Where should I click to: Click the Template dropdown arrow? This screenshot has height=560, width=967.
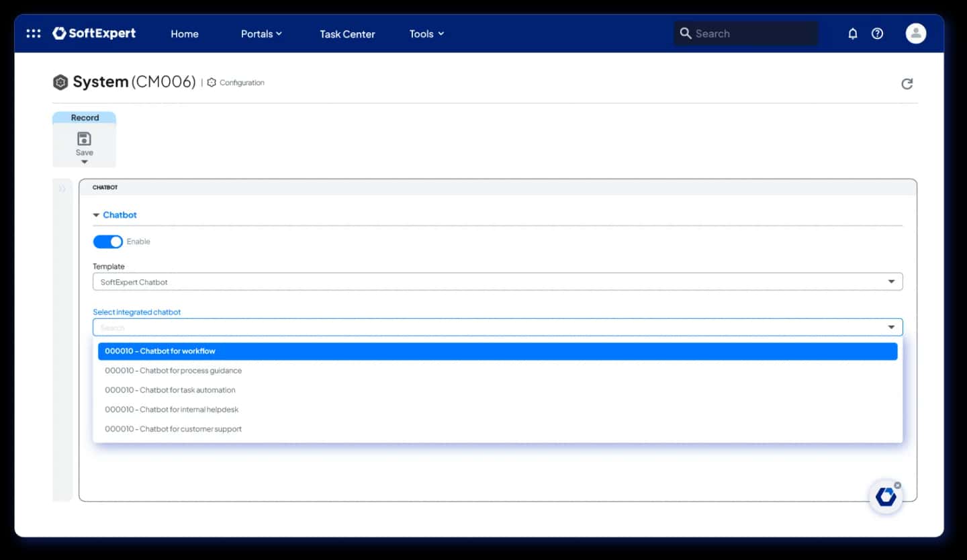click(x=891, y=282)
